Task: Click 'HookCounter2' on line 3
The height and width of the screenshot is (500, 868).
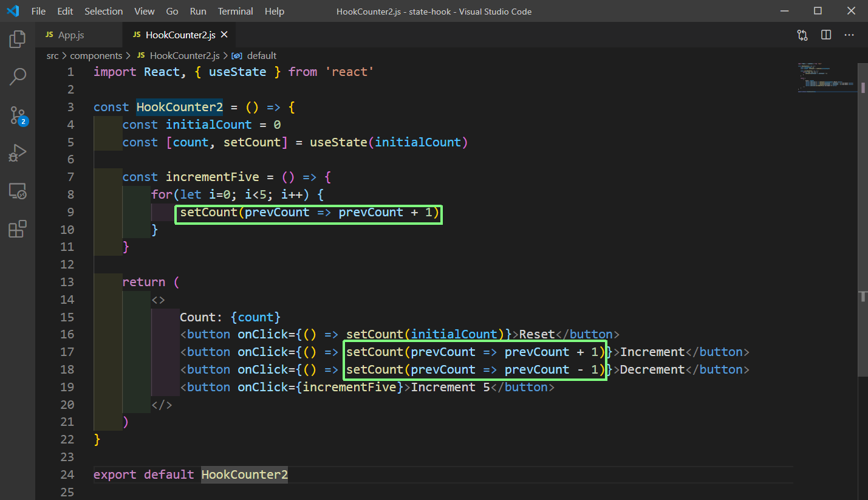Action: 180,107
